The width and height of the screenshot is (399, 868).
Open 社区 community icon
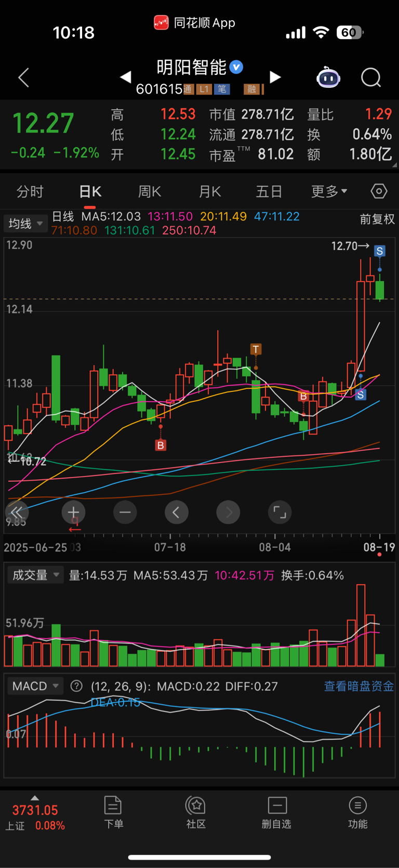196,812
